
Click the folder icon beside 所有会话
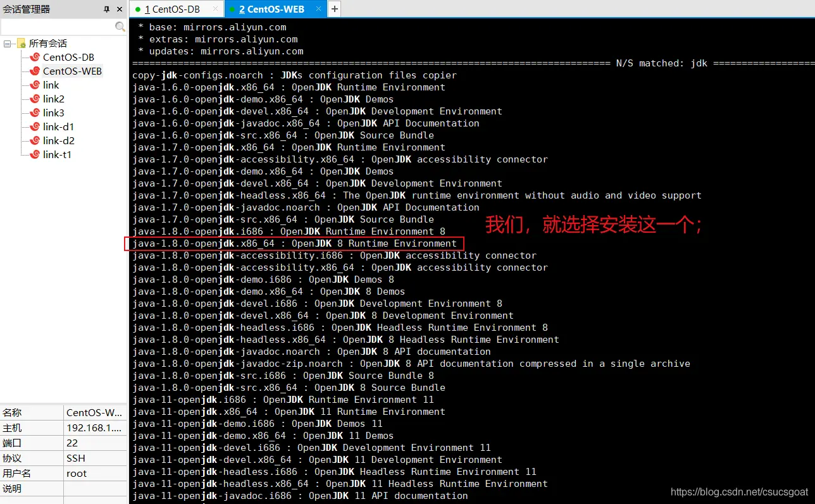[21, 44]
